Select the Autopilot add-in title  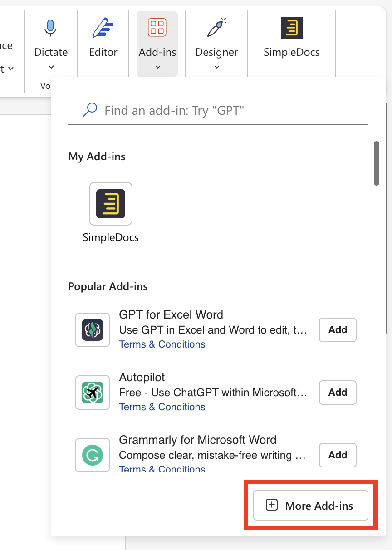pyautogui.click(x=142, y=377)
